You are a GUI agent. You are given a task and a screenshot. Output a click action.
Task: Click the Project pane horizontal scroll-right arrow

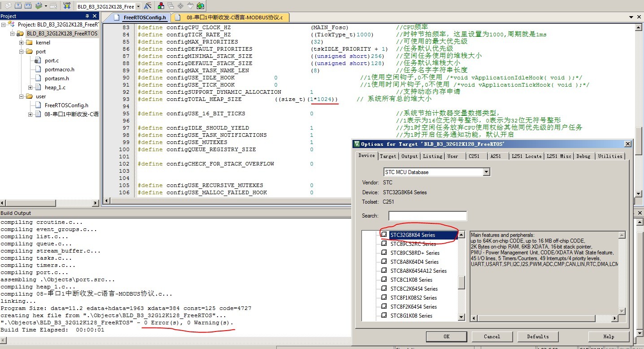point(95,203)
